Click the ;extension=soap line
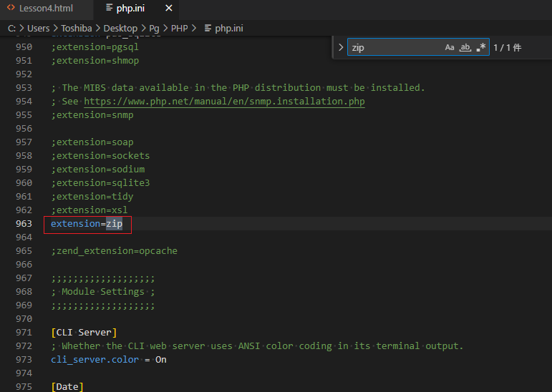Viewport: 552px width, 392px height. [92, 142]
